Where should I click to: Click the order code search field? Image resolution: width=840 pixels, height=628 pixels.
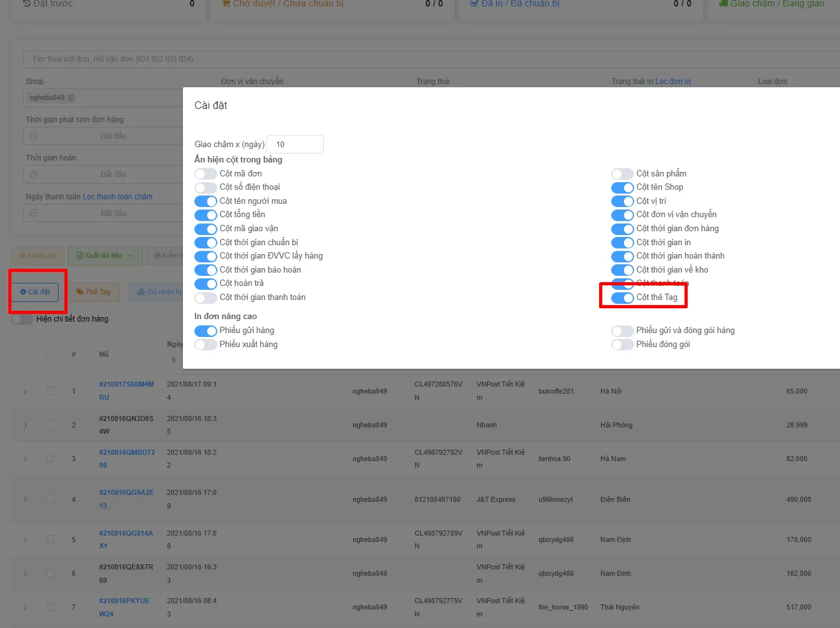431,59
